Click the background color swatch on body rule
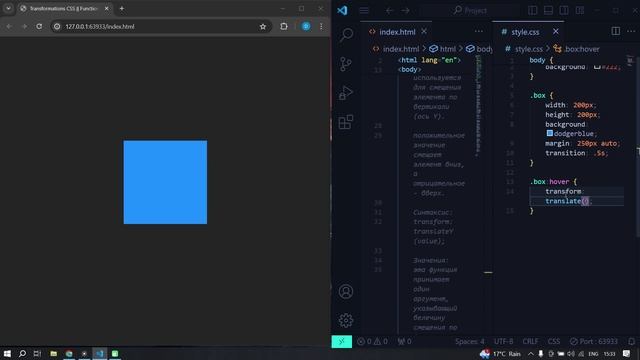Viewport: 640px width, 360px height. [x=597, y=67]
